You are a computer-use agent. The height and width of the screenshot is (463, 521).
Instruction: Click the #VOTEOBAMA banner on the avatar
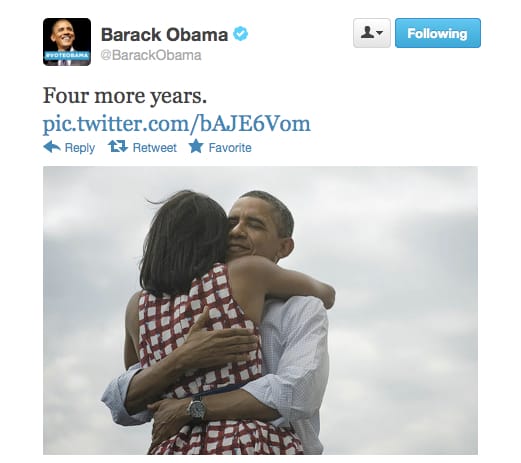pos(67,55)
